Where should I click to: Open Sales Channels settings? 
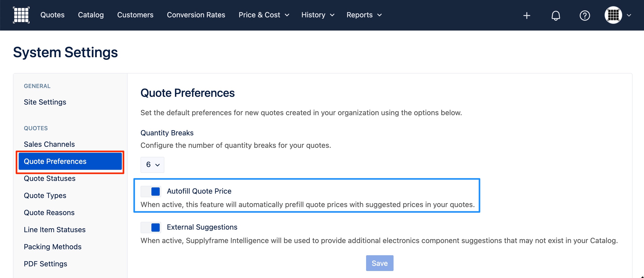click(49, 144)
